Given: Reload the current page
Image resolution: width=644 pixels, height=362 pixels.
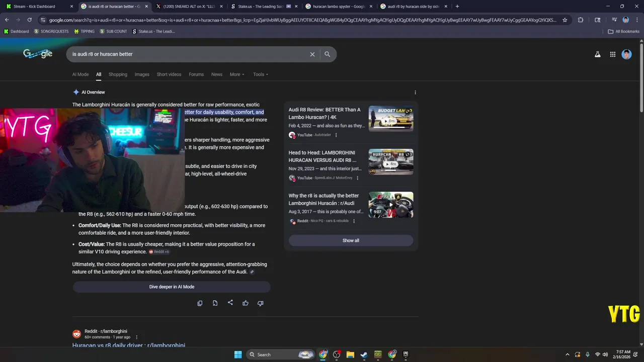Looking at the screenshot, I should point(29,20).
